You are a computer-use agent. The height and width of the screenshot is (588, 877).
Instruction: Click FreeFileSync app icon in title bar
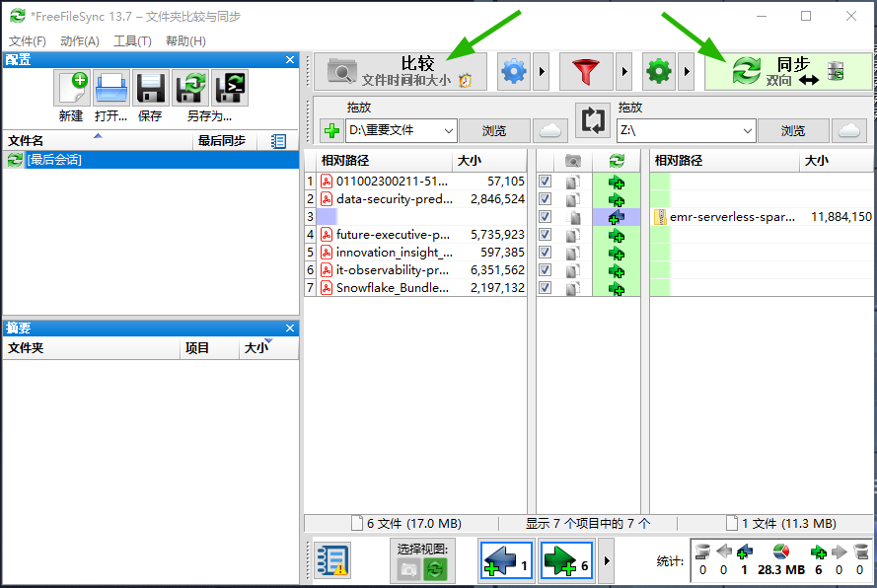coord(18,16)
